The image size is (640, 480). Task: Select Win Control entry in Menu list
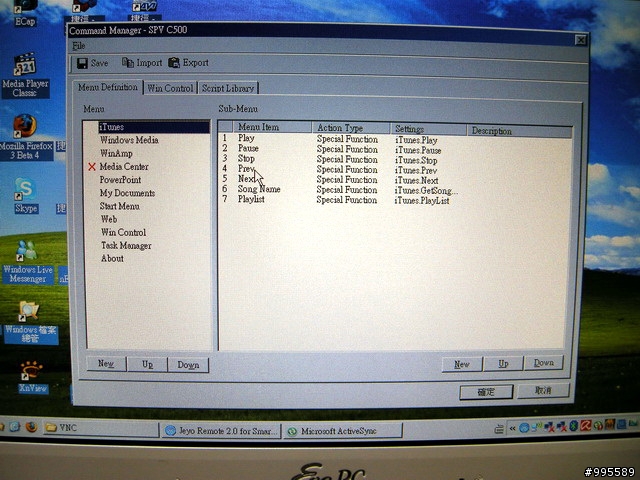pos(123,232)
